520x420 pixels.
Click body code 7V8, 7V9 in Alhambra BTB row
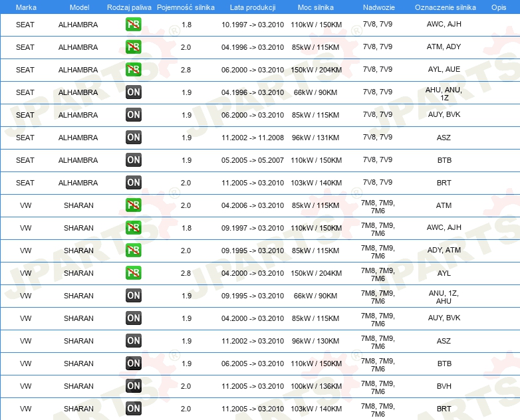click(378, 159)
